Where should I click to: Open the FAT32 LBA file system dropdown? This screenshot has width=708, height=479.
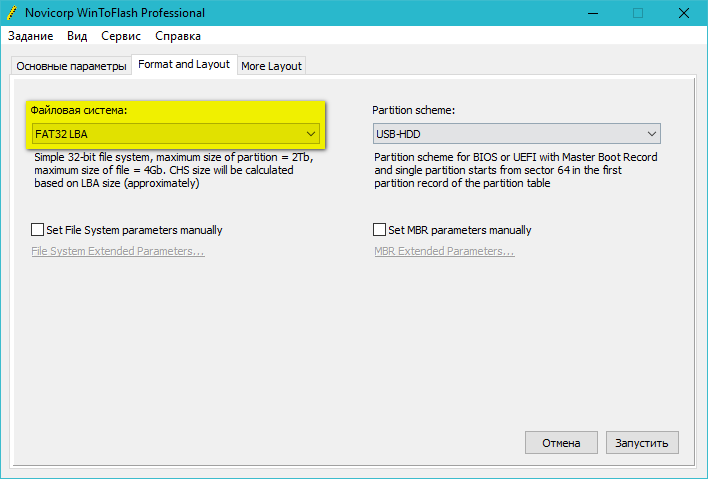(176, 134)
